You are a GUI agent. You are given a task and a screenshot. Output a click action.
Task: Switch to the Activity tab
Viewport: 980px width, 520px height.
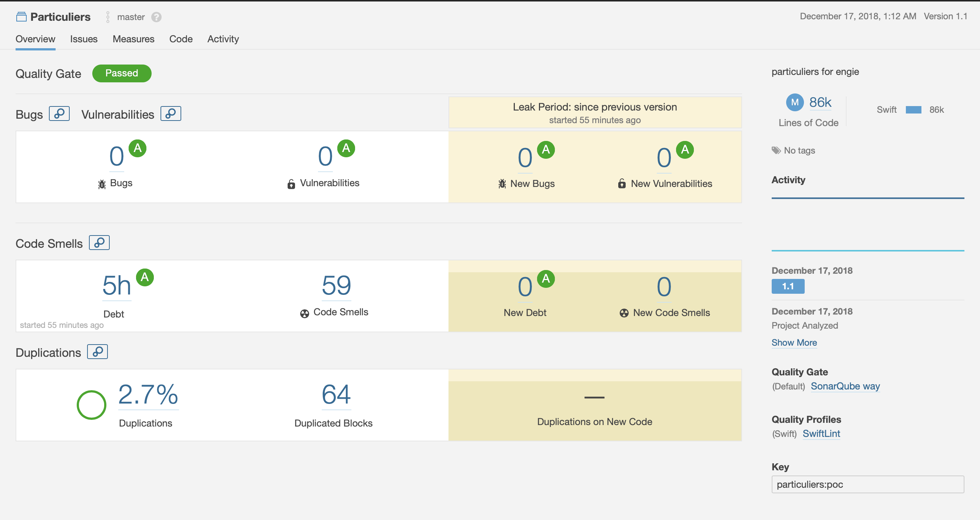223,39
